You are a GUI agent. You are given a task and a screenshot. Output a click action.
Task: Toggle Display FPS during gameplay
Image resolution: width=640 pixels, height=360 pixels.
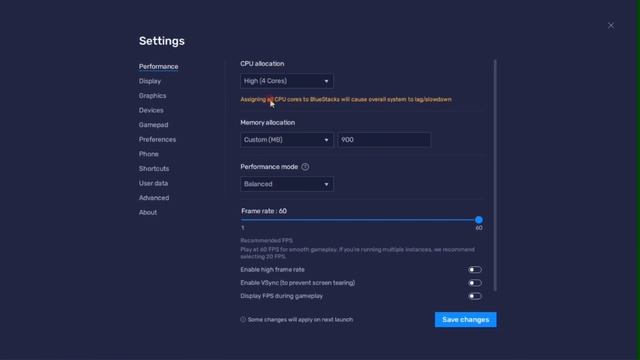pyautogui.click(x=475, y=296)
